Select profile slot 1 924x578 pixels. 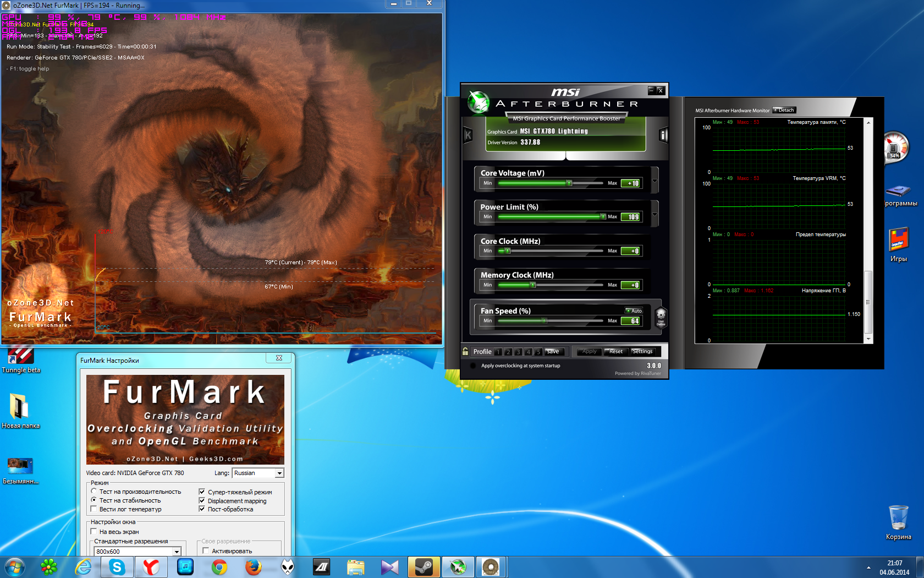point(498,352)
